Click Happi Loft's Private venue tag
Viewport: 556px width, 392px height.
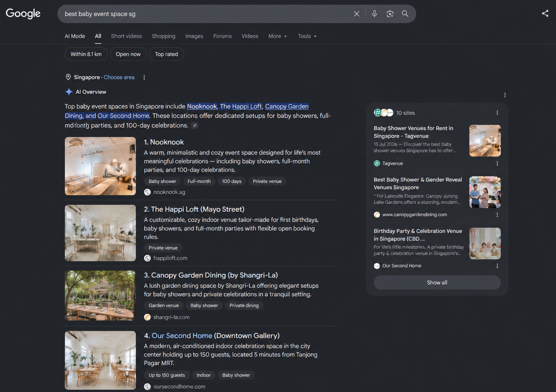coord(163,248)
